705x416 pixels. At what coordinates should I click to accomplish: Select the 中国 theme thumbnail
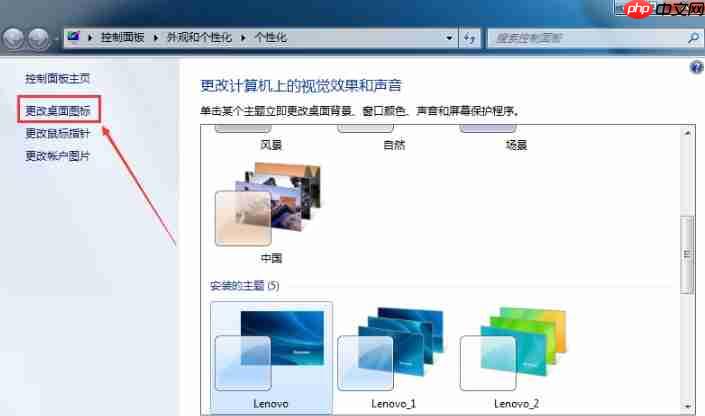[268, 204]
